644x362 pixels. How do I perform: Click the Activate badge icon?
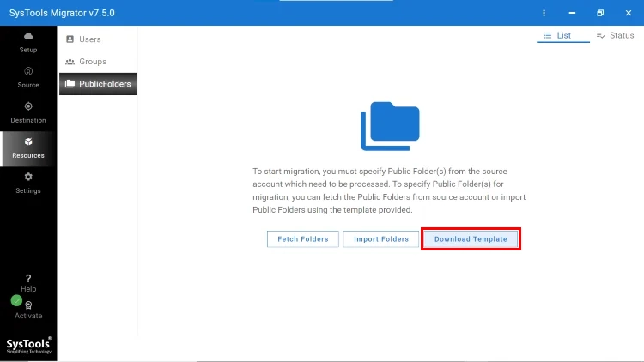[x=28, y=305]
